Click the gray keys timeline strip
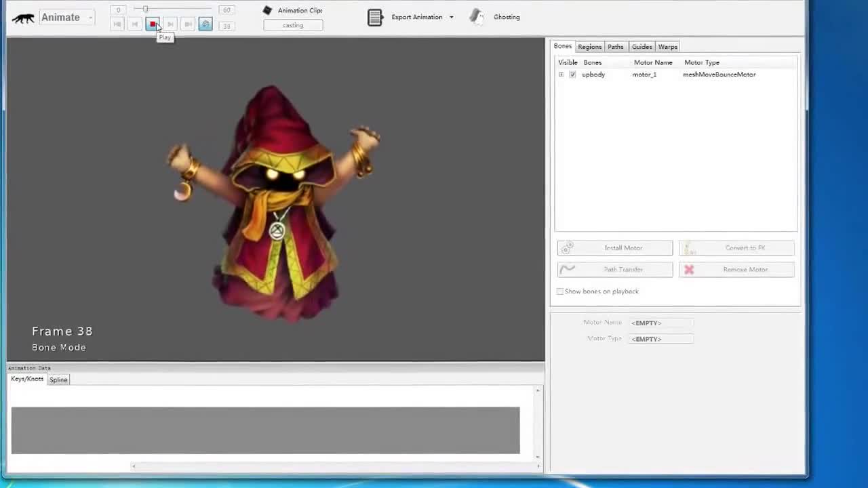Image resolution: width=868 pixels, height=488 pixels. (265, 430)
